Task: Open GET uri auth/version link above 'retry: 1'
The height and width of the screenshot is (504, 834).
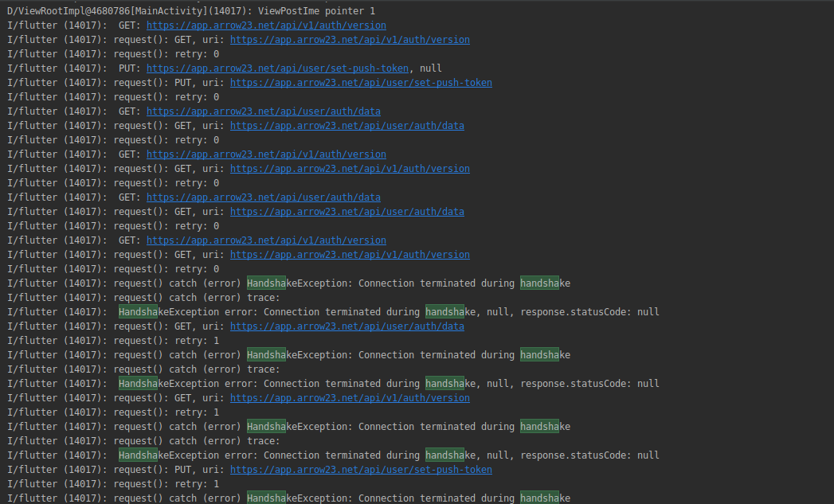Action: tap(350, 397)
